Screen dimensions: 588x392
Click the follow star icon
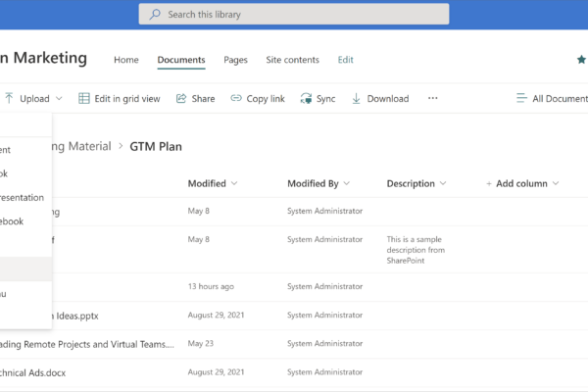[x=581, y=59]
